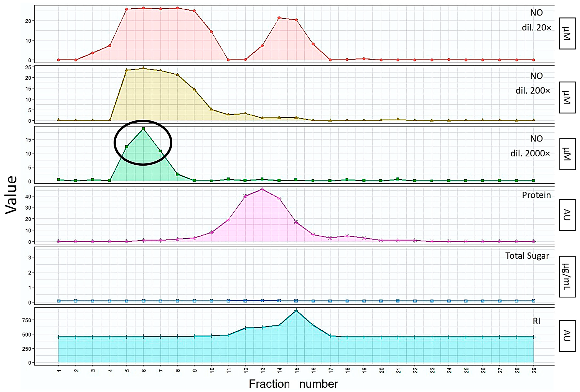The width and height of the screenshot is (580, 392).
Task: Click µM unit box beside NO dil. 200× panel
Action: (x=567, y=97)
